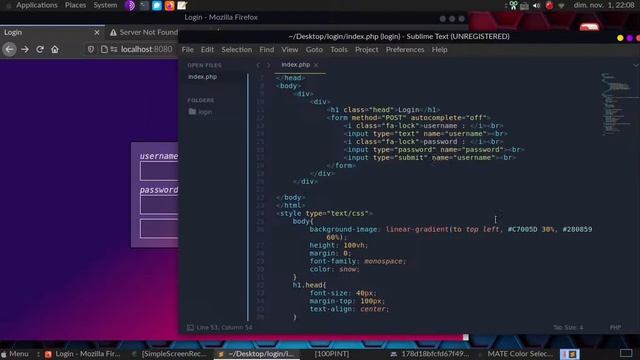
Task: Click the code minimap
Action: (618, 104)
